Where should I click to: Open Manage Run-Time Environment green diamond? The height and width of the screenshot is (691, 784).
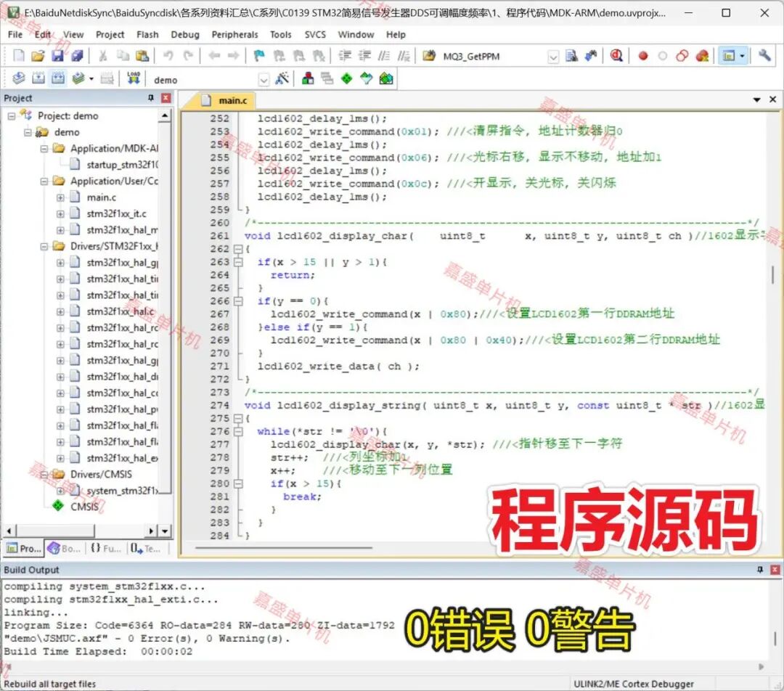click(x=346, y=78)
